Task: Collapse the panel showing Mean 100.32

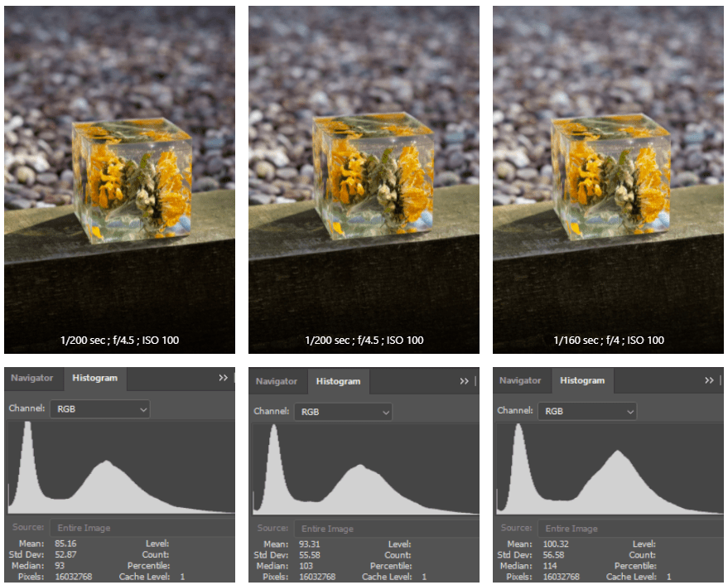Action: coord(710,380)
